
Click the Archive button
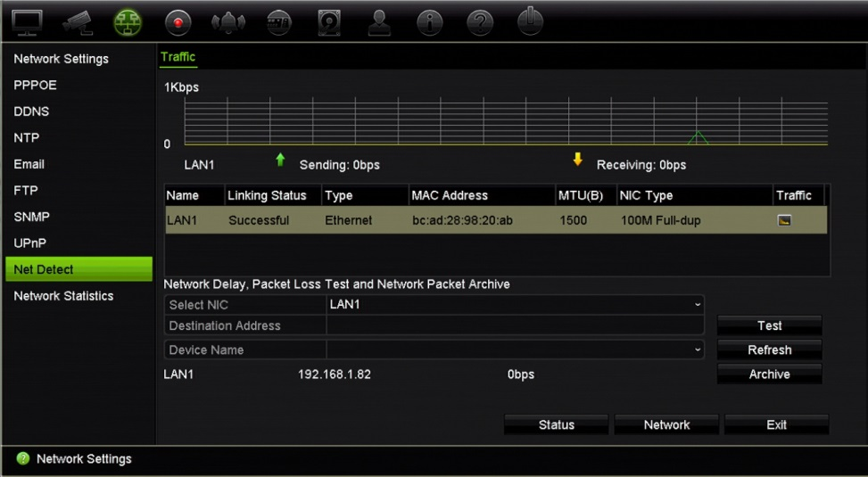[770, 374]
